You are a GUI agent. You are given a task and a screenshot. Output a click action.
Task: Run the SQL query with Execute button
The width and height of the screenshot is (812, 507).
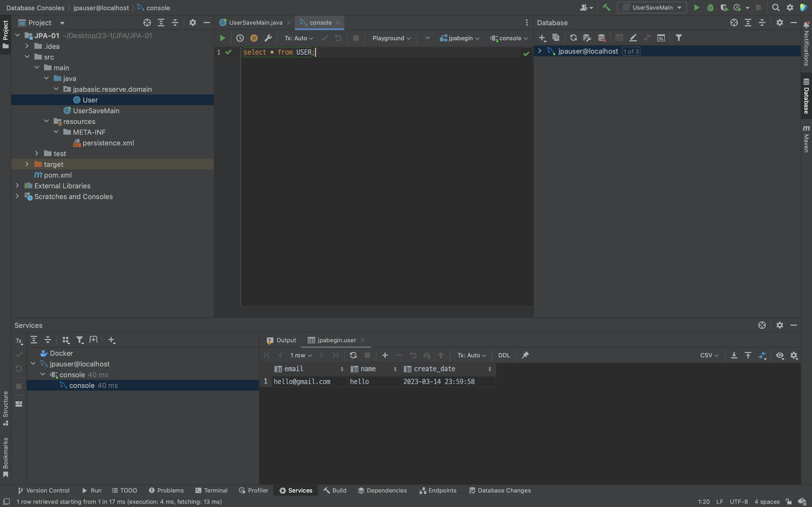[x=222, y=38]
